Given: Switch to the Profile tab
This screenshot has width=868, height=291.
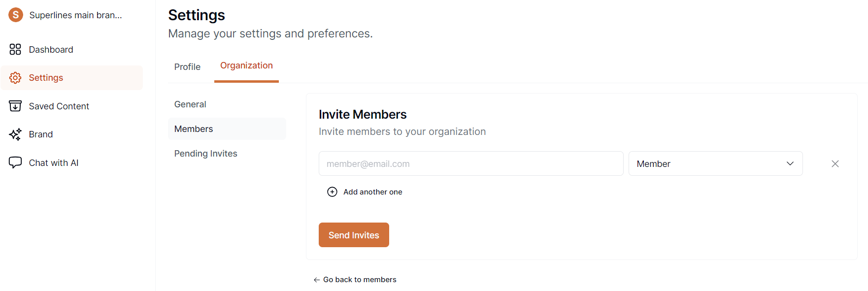Looking at the screenshot, I should click(187, 66).
